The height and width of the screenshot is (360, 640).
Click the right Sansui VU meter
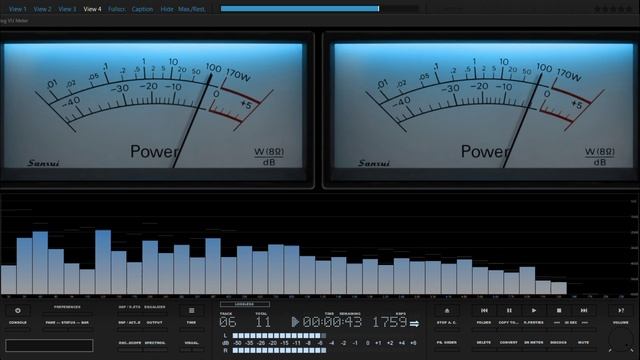(484, 106)
